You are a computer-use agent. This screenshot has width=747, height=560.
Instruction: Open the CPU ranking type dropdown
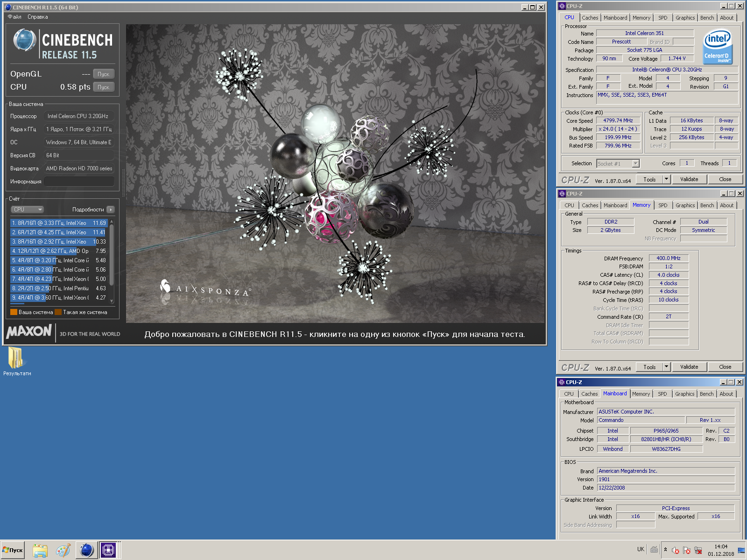(x=27, y=210)
